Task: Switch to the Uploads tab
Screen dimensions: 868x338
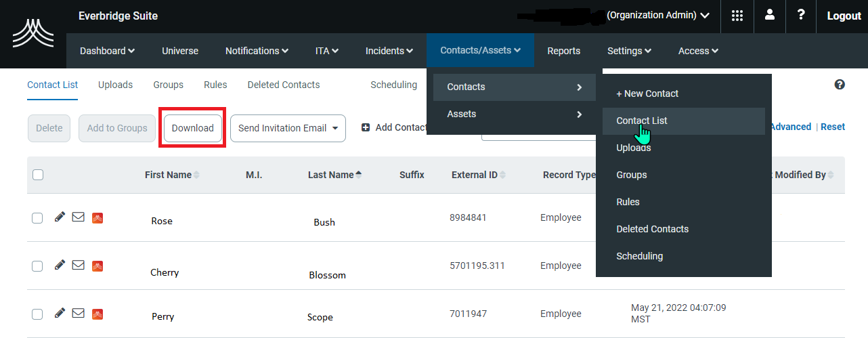Action: coord(115,85)
